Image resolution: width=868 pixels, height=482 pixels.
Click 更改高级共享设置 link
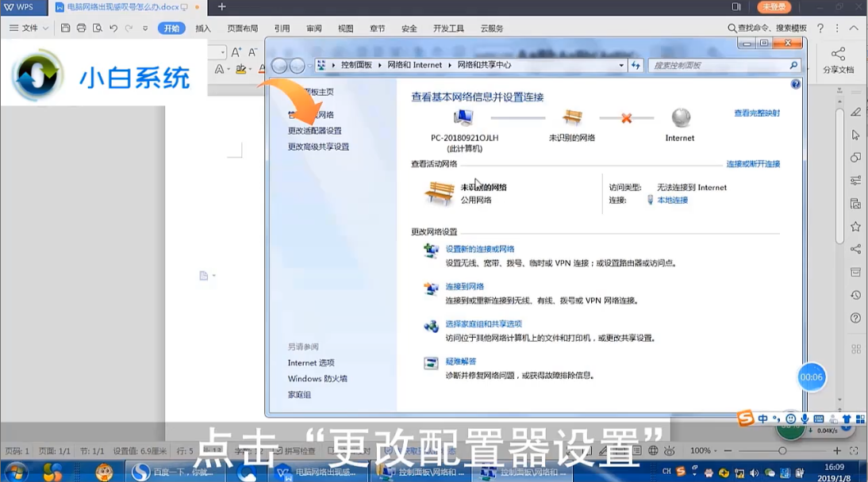click(318, 147)
